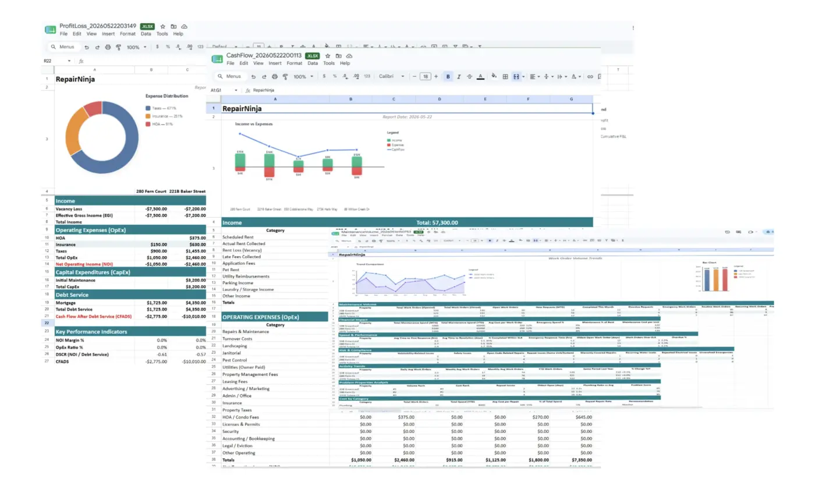The image size is (815, 504).
Task: Open merge cells dropdown arrow in CashFlow
Action: click(x=523, y=76)
